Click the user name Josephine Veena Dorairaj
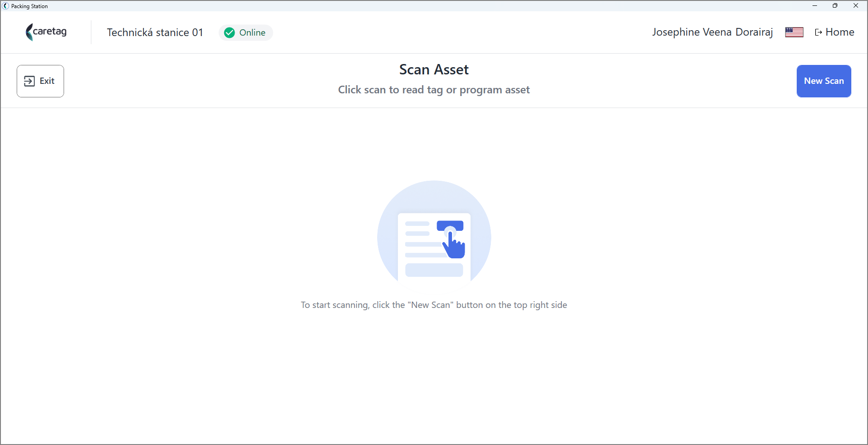The width and height of the screenshot is (868, 445). 712,32
